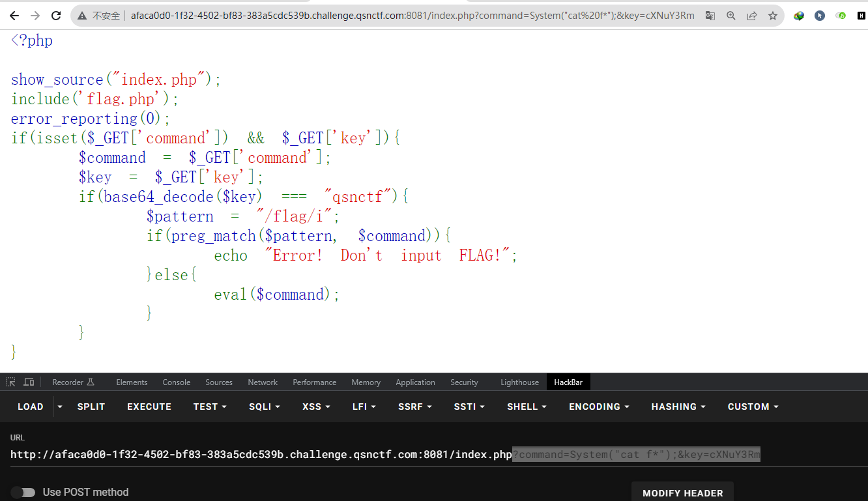Open the TEST dropdown menu
The width and height of the screenshot is (868, 501).
(210, 407)
